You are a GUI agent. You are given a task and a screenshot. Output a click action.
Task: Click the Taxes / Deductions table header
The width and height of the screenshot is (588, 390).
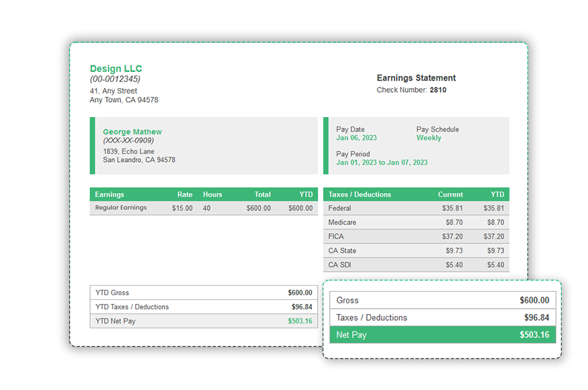417,194
